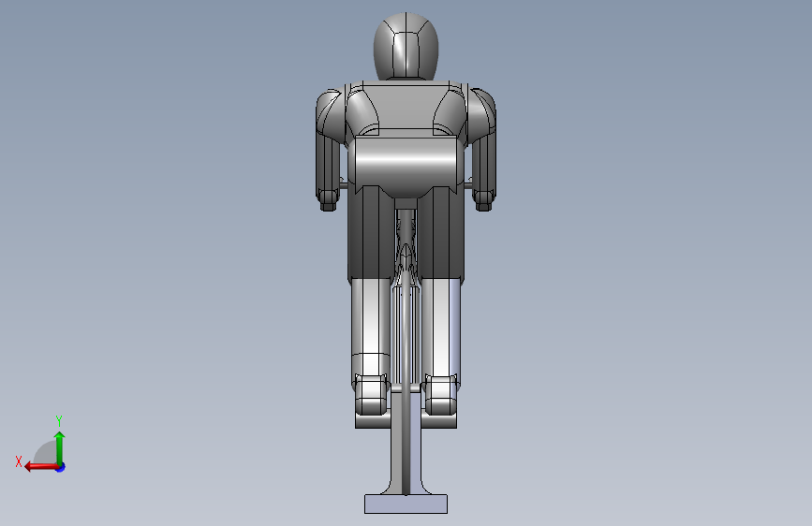The image size is (812, 526).
Task: Select the rectangular base plate of the stand
Action: point(406,504)
